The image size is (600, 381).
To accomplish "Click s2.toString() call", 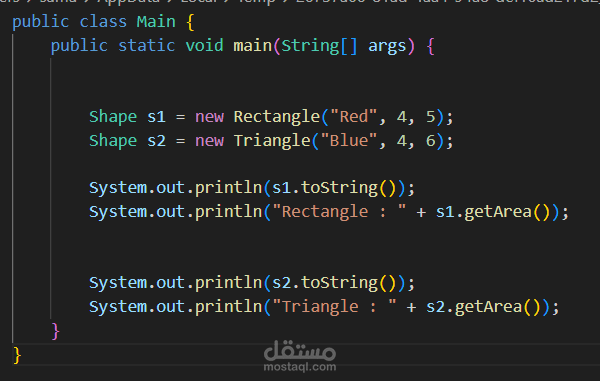I will [334, 283].
